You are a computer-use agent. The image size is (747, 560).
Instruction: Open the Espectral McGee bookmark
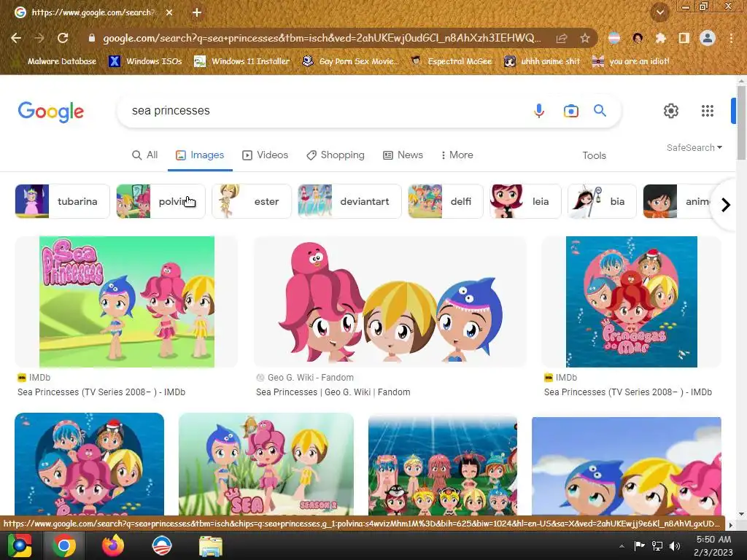point(452,61)
